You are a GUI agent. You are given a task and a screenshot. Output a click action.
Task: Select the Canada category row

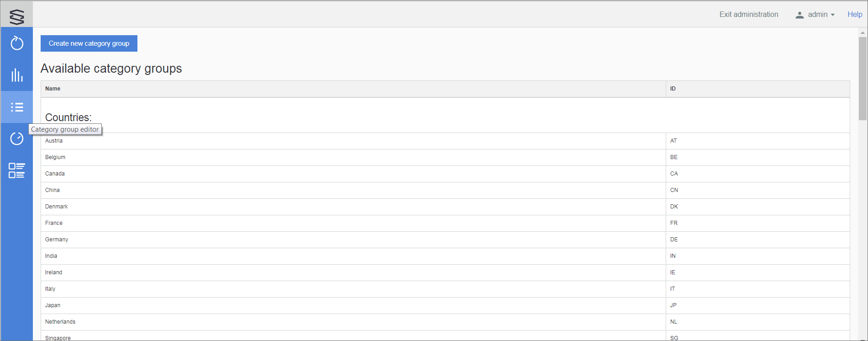(55, 174)
